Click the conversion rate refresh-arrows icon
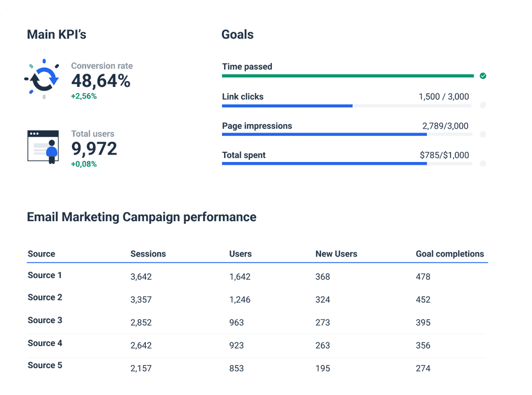532x395 pixels. (x=43, y=79)
